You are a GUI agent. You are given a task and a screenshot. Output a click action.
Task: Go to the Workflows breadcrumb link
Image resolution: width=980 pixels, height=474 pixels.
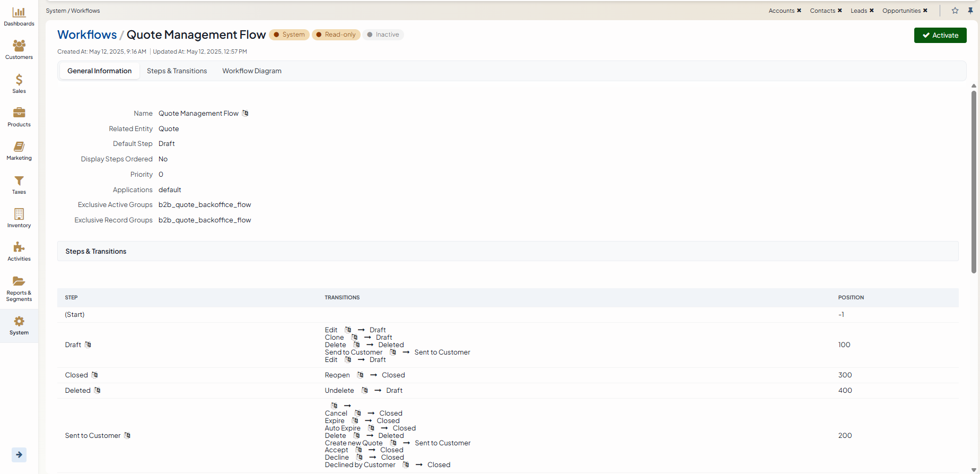pyautogui.click(x=87, y=35)
